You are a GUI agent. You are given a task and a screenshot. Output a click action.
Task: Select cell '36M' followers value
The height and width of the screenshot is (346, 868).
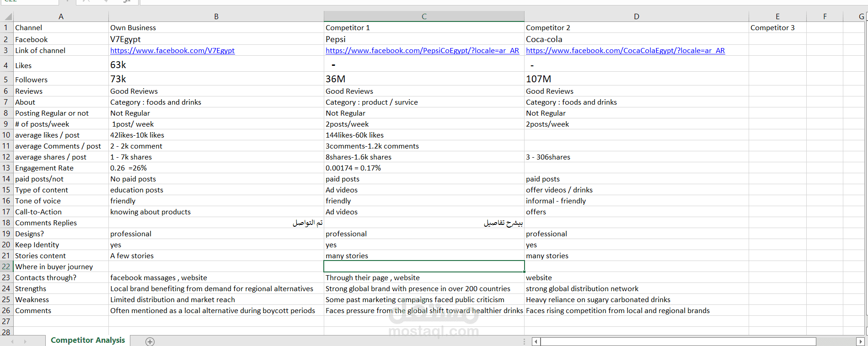424,79
